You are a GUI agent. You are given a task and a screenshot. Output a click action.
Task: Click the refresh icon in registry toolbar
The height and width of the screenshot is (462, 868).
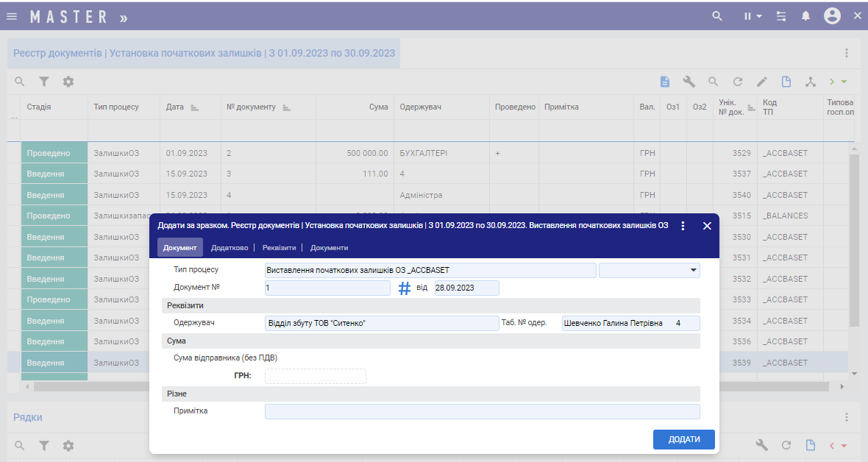tap(738, 82)
